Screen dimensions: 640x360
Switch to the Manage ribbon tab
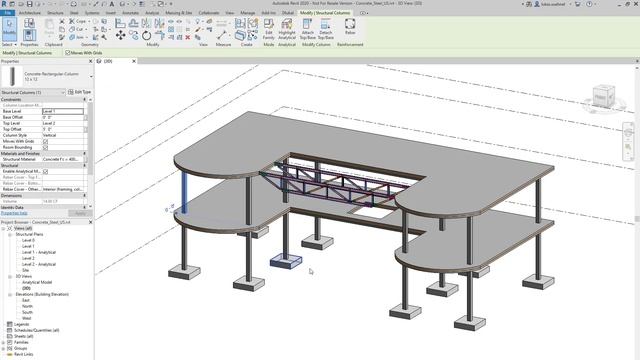pyautogui.click(x=247, y=13)
